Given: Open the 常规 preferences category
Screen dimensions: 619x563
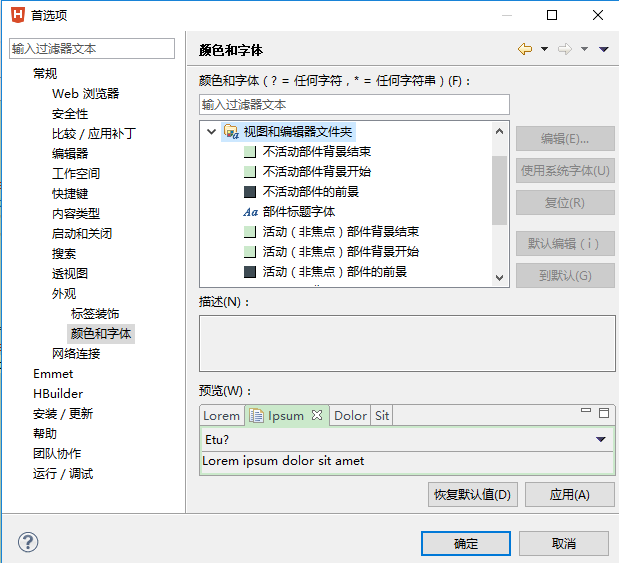Looking at the screenshot, I should [x=45, y=73].
